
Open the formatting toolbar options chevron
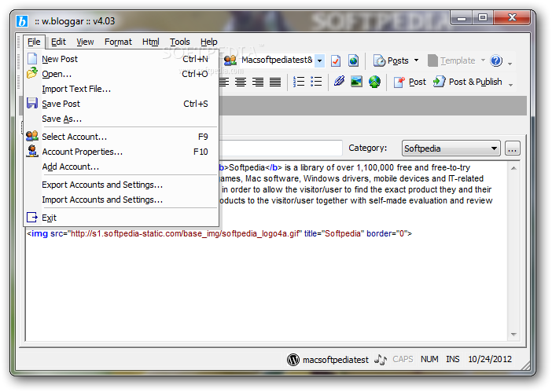511,85
